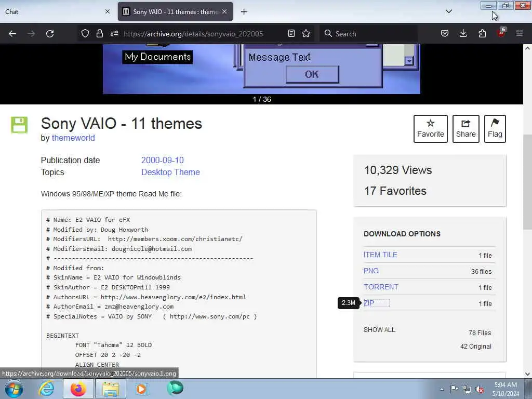Open a new browser tab
Image resolution: width=532 pixels, height=399 pixels.
click(x=244, y=12)
